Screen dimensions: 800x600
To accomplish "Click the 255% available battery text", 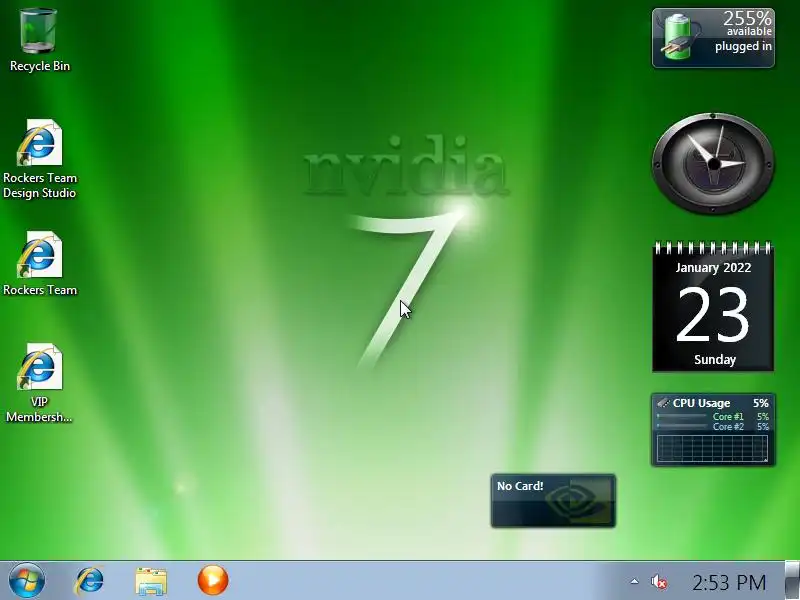I will click(x=747, y=23).
